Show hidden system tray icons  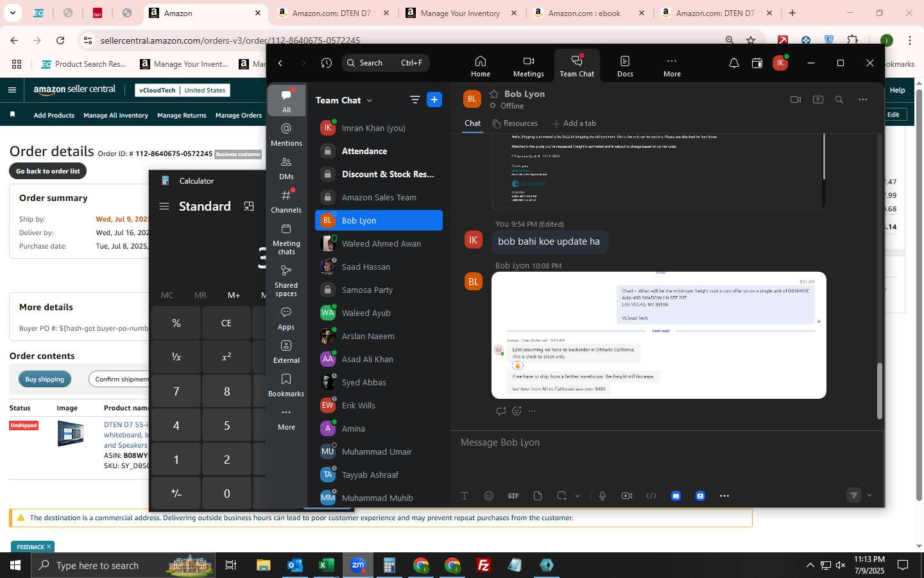(x=810, y=565)
